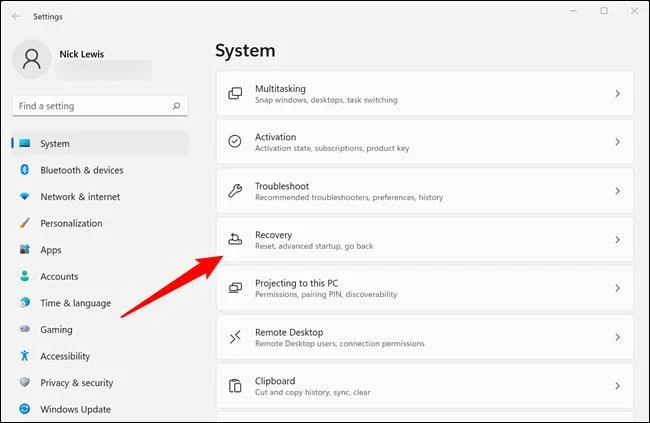Maximize the Settings window

coord(604,10)
